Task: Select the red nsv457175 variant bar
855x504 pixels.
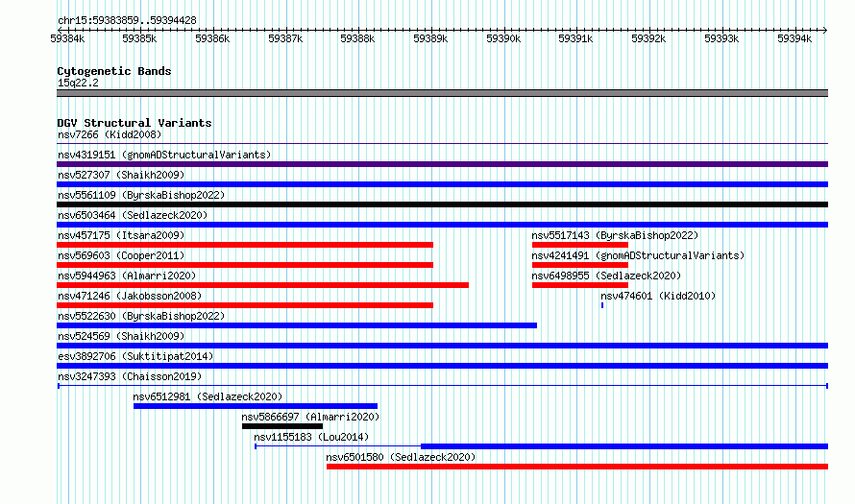Action: coord(245,245)
